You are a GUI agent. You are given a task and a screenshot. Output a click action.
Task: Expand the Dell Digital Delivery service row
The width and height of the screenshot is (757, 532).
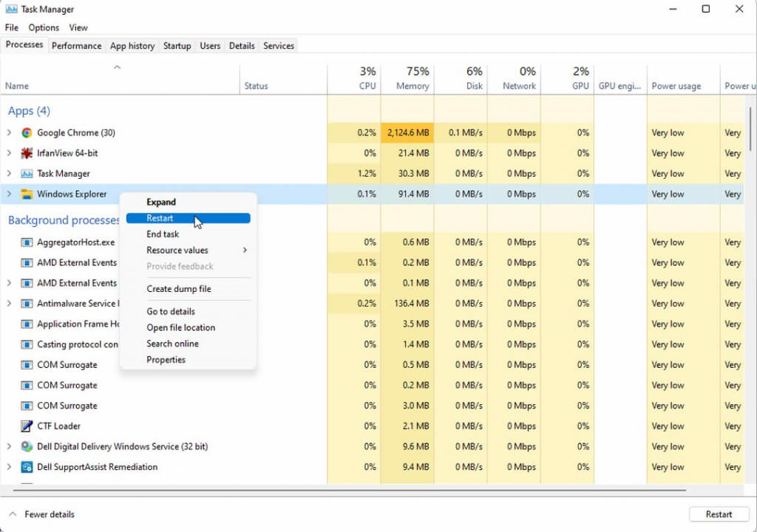[x=9, y=447]
